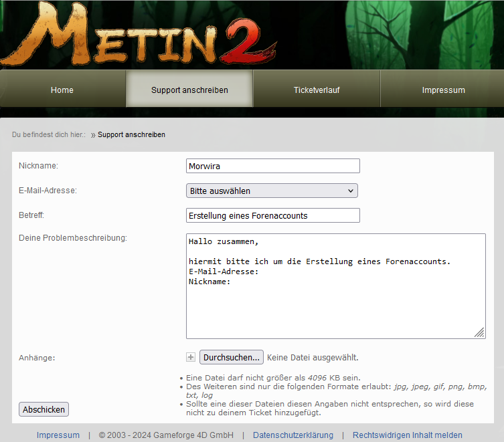Select the Support anschreiben tab

tap(189, 90)
